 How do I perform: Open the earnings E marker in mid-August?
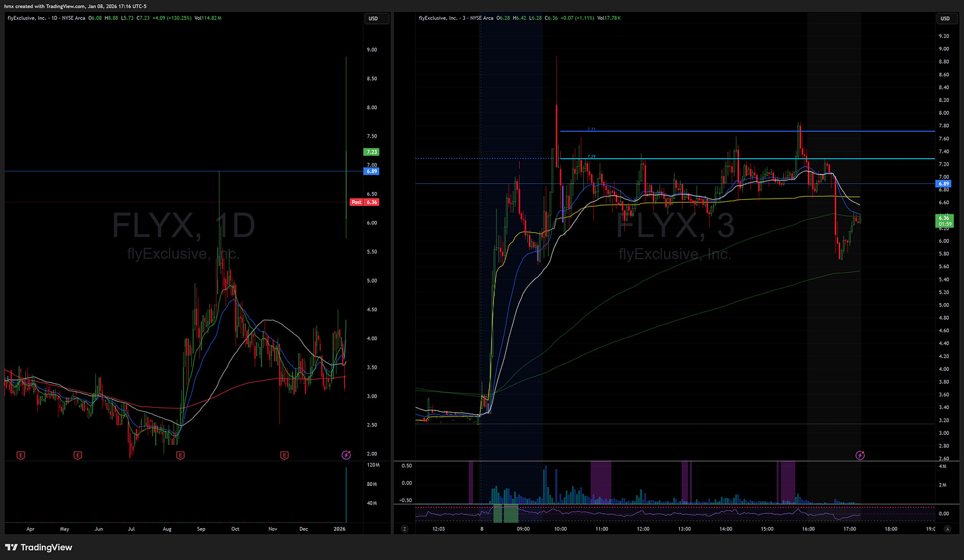click(180, 455)
